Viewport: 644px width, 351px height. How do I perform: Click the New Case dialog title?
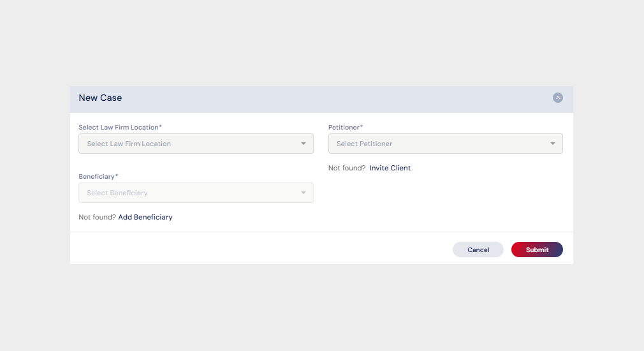[x=100, y=98]
